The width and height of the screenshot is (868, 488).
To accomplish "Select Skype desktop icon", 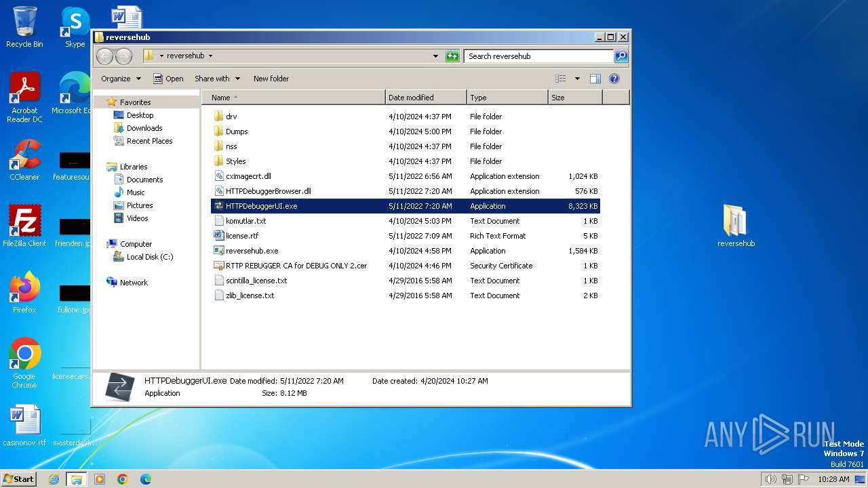I will pos(75,27).
